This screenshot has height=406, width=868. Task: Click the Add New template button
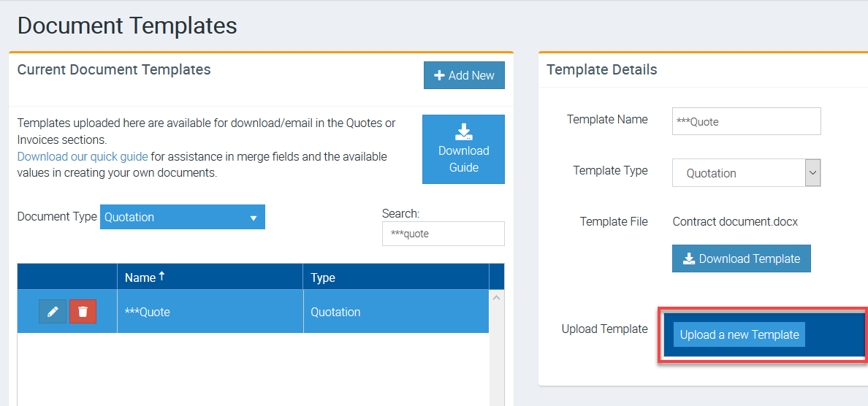464,75
